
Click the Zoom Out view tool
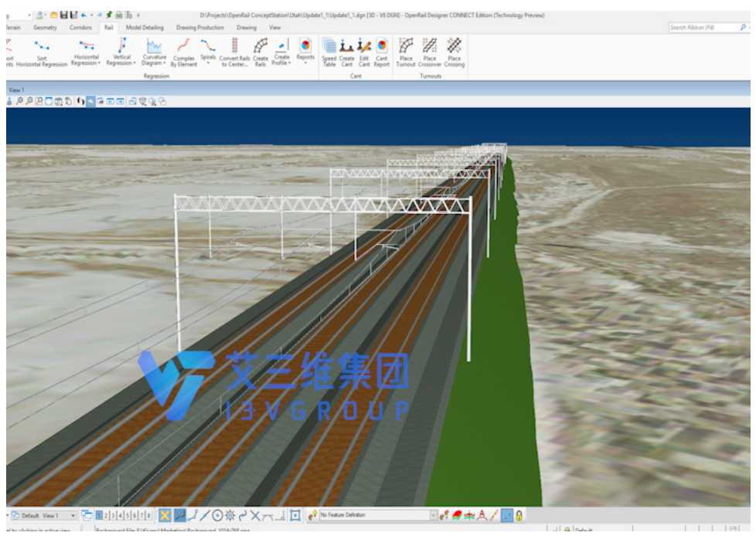(x=29, y=101)
